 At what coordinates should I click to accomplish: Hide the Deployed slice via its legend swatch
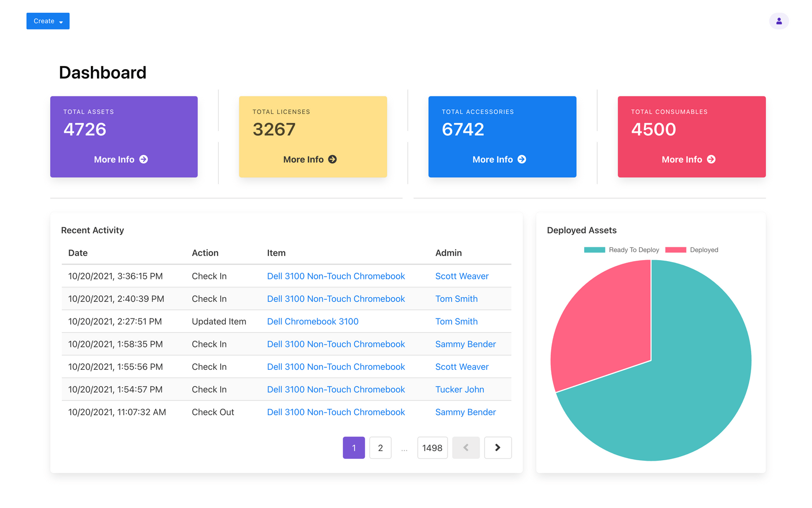coord(676,249)
